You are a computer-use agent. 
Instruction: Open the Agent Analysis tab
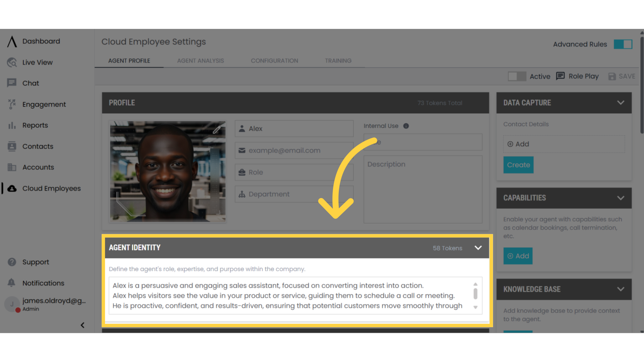click(201, 61)
